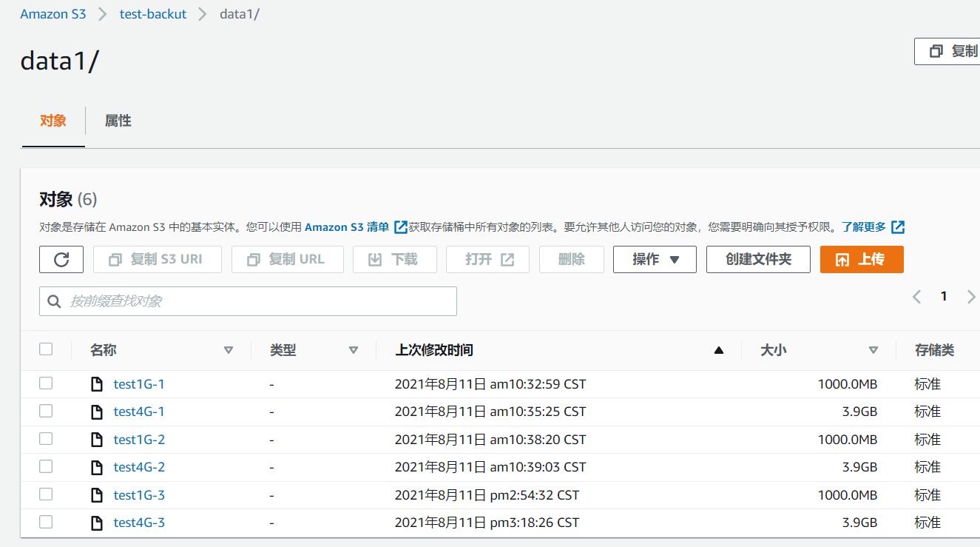
Task: Open object test1G-1
Action: [139, 384]
